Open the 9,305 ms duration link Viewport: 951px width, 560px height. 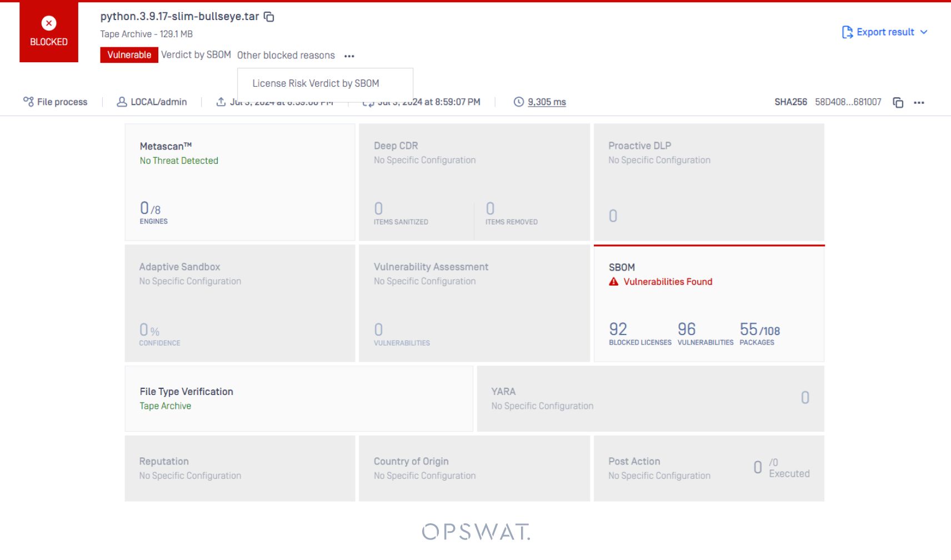tap(547, 102)
